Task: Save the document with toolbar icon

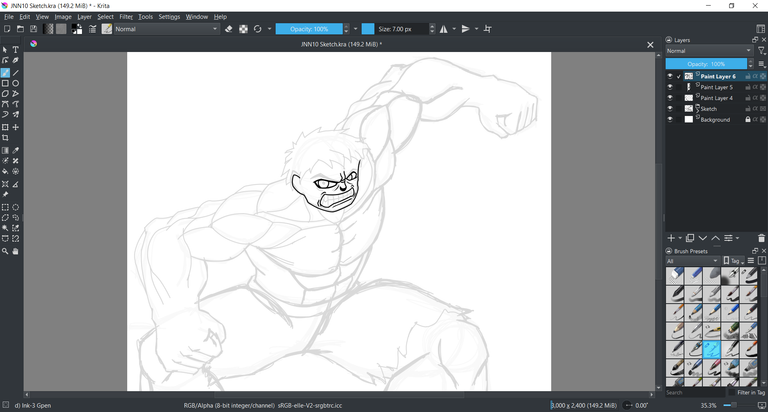Action: click(x=33, y=29)
